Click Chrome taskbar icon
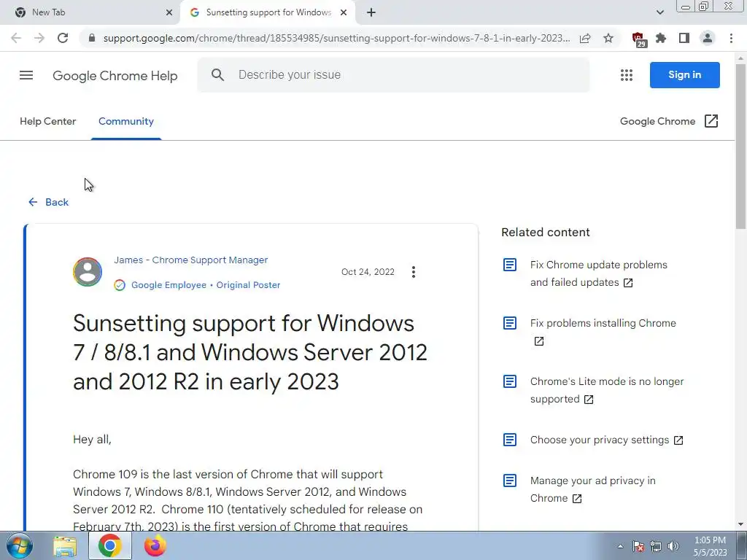Screen dimensions: 747x560 pos(109,545)
